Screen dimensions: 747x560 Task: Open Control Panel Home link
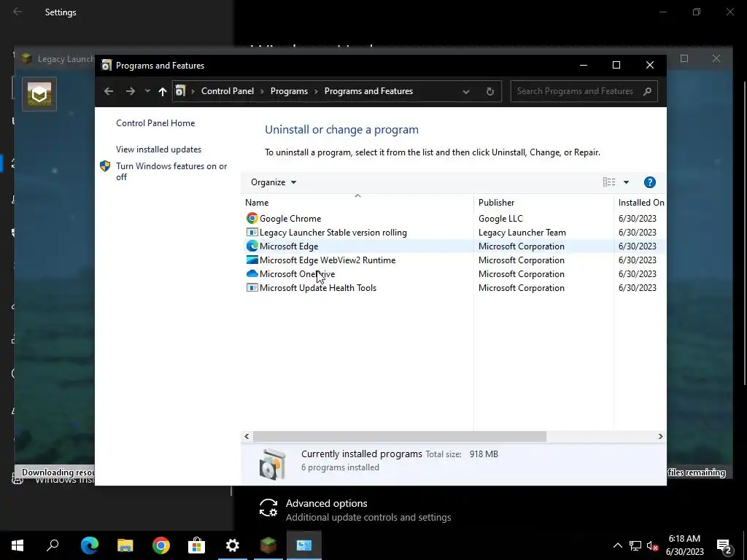[155, 123]
